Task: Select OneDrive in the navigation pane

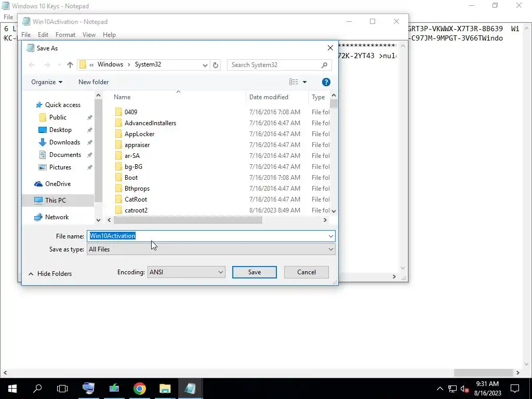Action: [58, 184]
